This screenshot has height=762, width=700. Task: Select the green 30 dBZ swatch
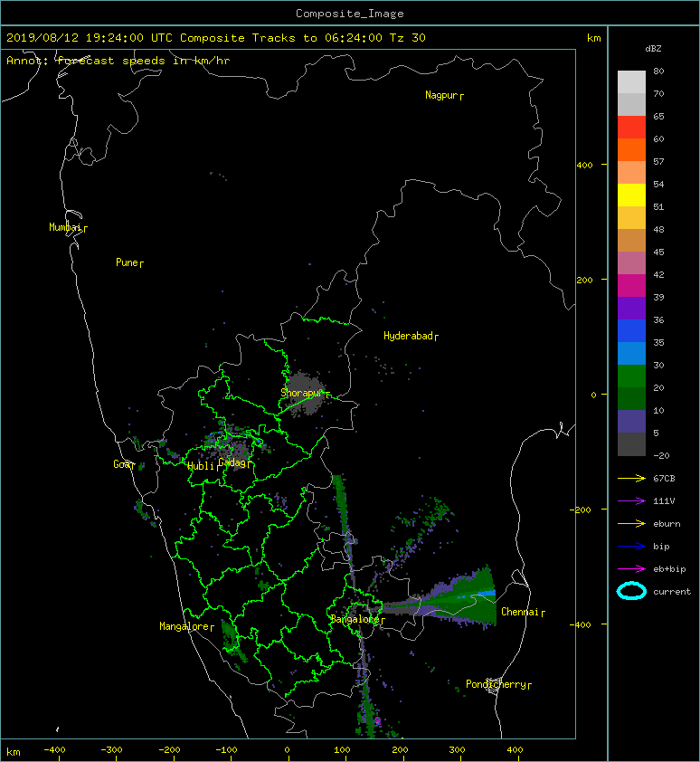point(631,376)
